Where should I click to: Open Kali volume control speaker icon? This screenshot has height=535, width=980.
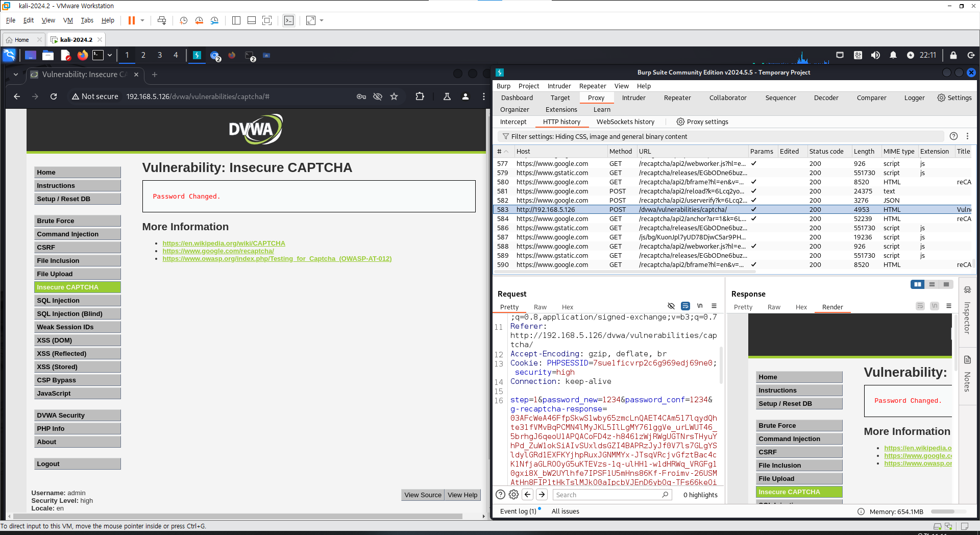coord(875,55)
